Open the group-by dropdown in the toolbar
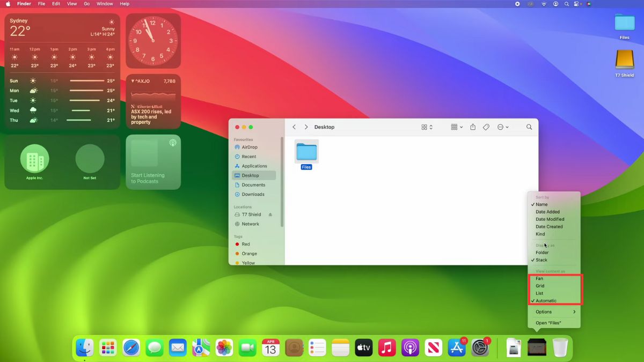Viewport: 644px width, 362px height. [456, 127]
